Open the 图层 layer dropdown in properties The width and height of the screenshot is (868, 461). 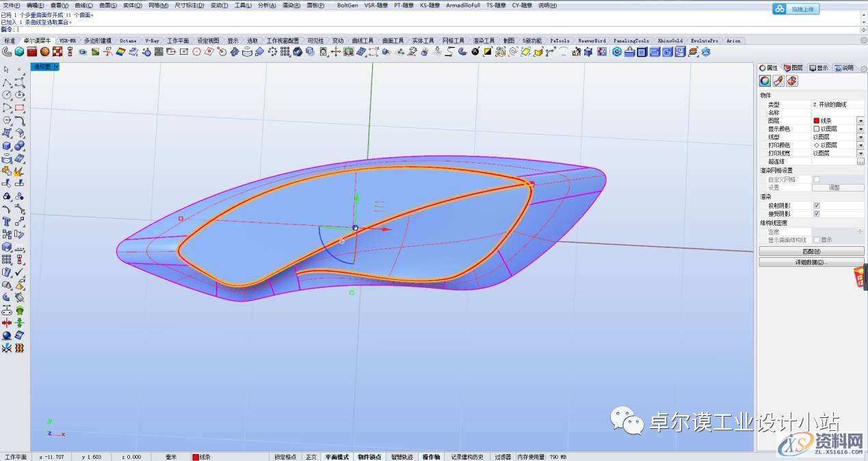click(x=860, y=120)
